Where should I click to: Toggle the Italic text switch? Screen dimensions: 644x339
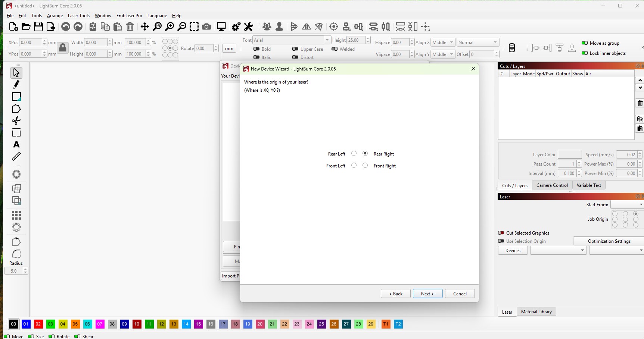pyautogui.click(x=256, y=57)
